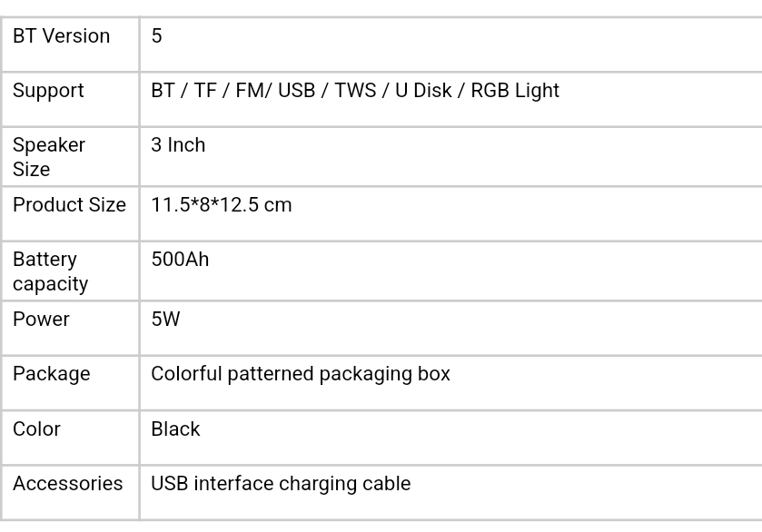The height and width of the screenshot is (532, 762).
Task: Click the Power row label
Action: tap(41, 320)
